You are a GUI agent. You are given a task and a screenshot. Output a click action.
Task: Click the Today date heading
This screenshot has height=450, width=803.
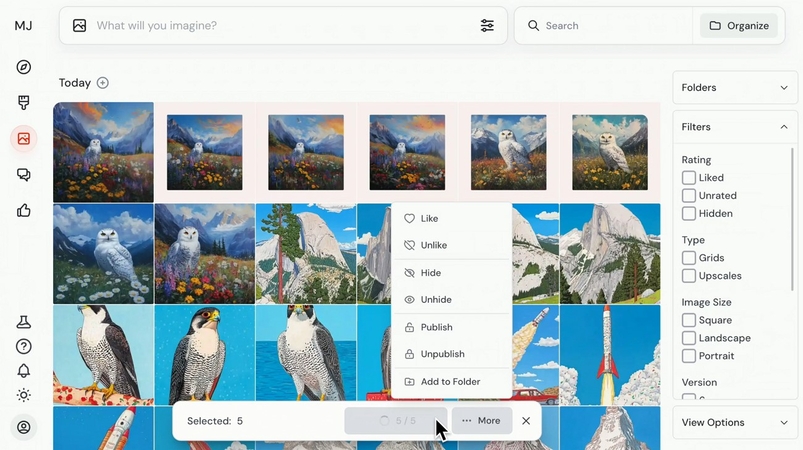[x=75, y=83]
